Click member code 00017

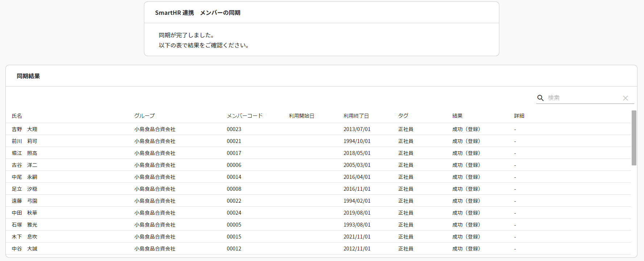[x=234, y=153]
